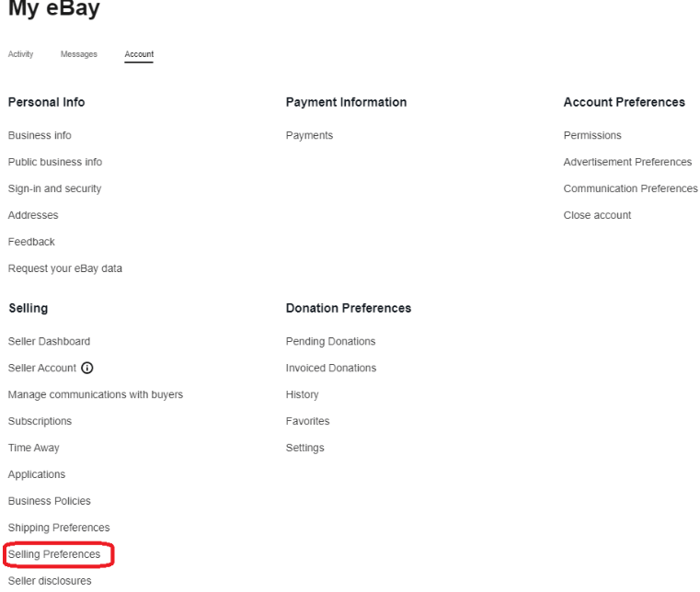
Task: Open the Seller Dashboard
Action: [49, 341]
